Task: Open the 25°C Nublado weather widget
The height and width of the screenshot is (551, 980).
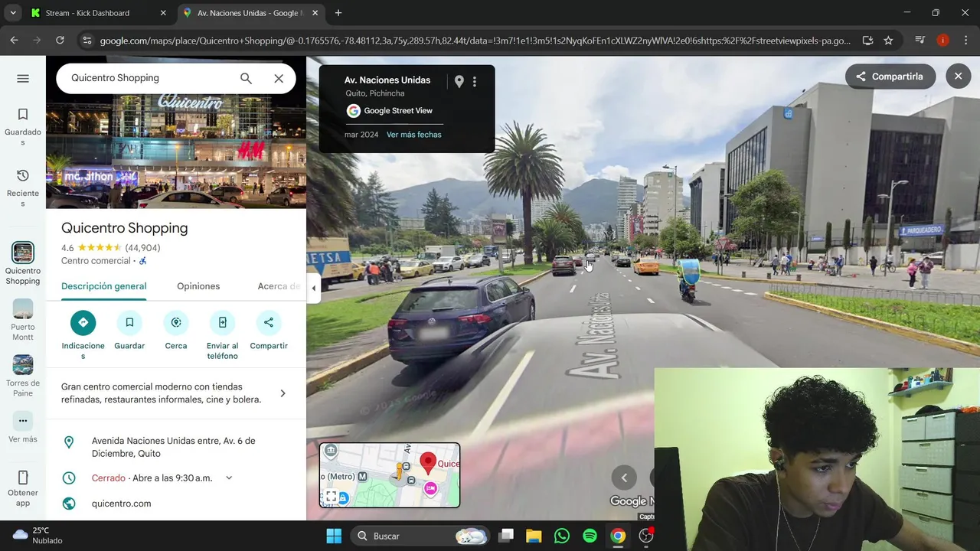Action: [38, 536]
